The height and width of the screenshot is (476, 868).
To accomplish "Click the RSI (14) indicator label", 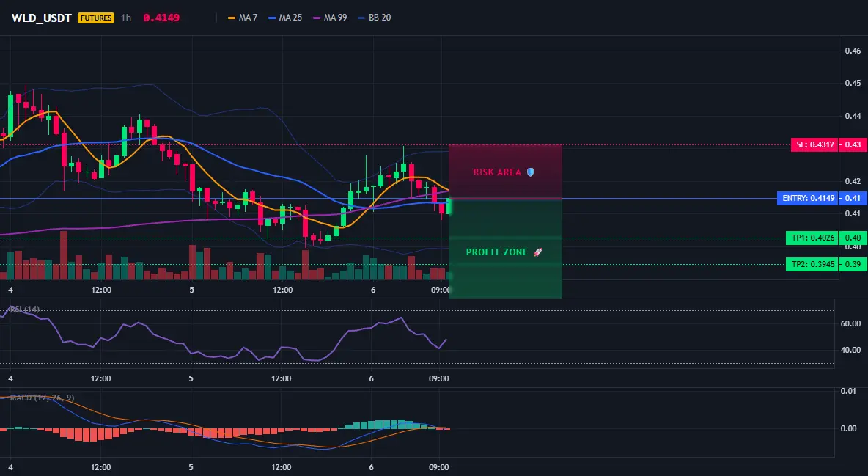I will (24, 309).
